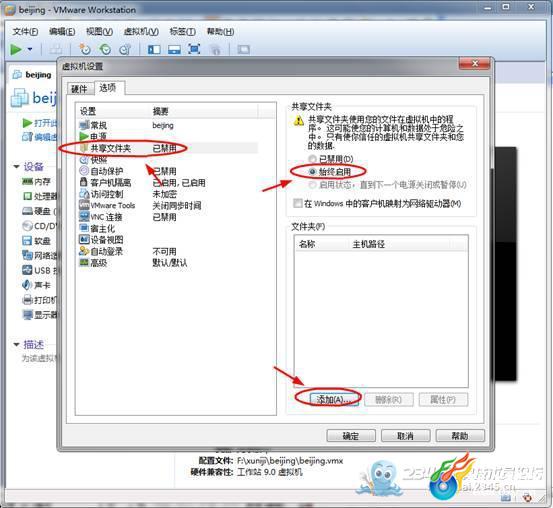The height and width of the screenshot is (508, 553).
Task: Click the CD/DVD device in main window
Action: click(x=41, y=226)
